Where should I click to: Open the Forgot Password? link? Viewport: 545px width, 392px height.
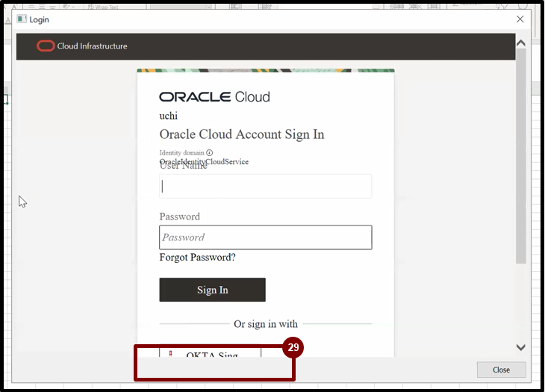coord(197,258)
